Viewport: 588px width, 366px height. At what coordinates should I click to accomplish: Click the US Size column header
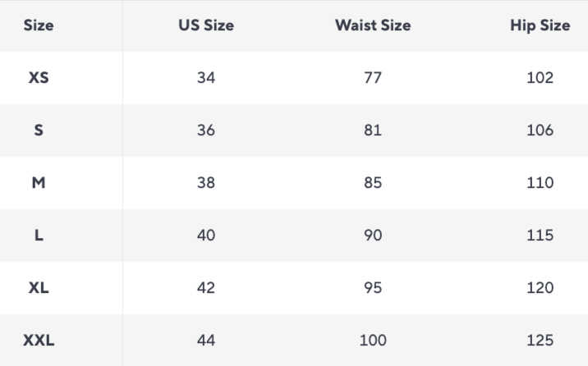[206, 25]
